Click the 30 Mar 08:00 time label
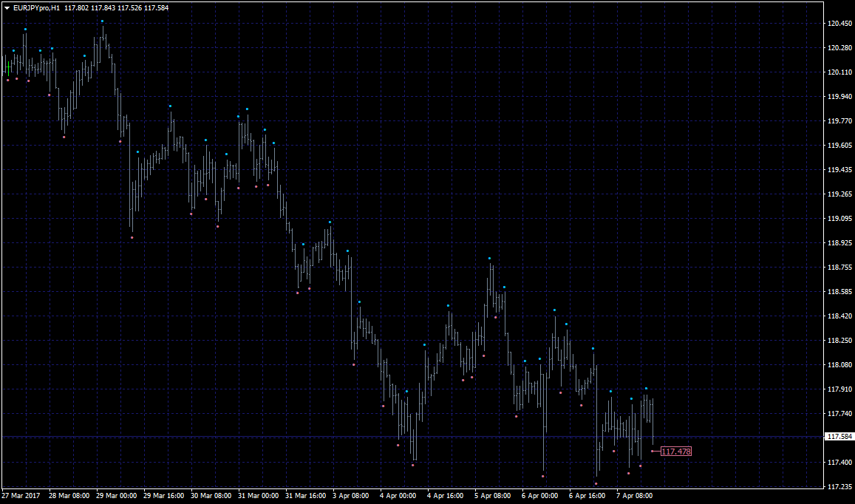The image size is (855, 504). [x=211, y=496]
